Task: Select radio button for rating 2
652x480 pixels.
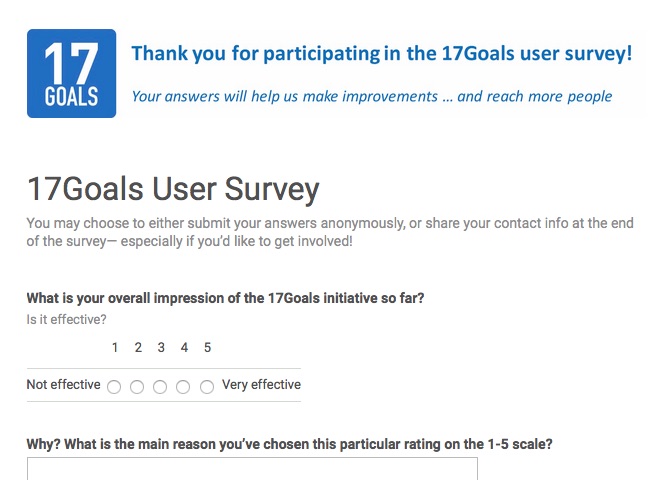Action: point(137,387)
